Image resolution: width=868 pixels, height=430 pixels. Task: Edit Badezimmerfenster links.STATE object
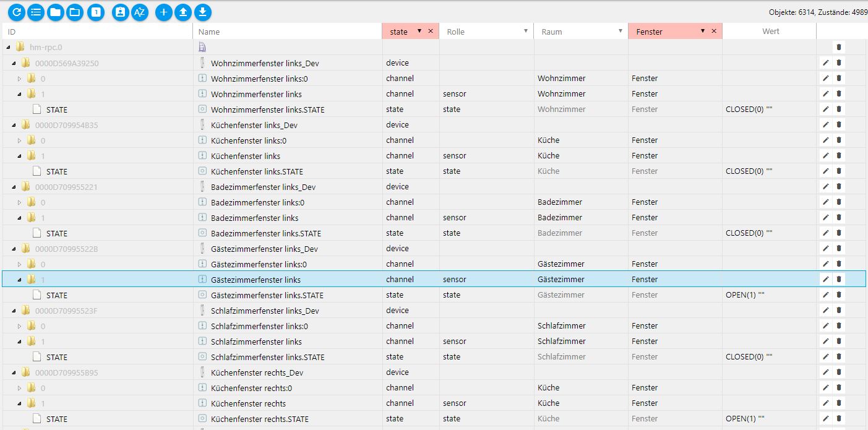point(825,233)
